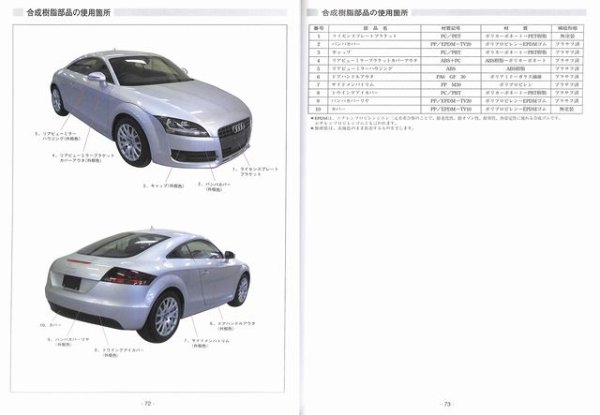Image resolution: width=600 pixels, height=415 pixels.
Task: Click the rear view photo of the silver car
Action: 148,285
